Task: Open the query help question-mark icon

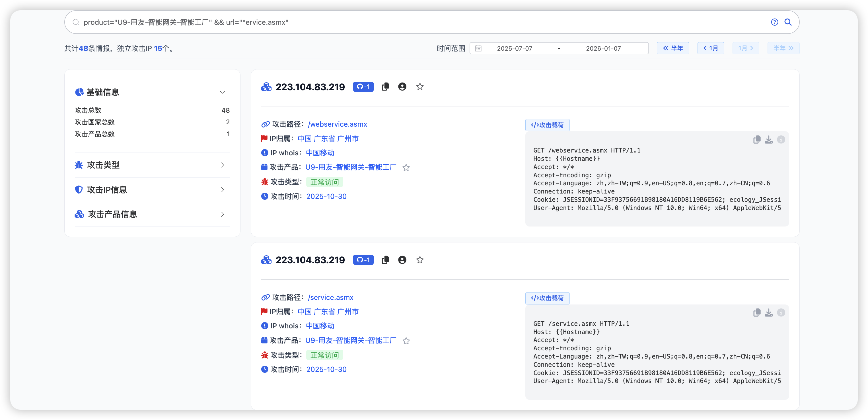Action: 774,22
